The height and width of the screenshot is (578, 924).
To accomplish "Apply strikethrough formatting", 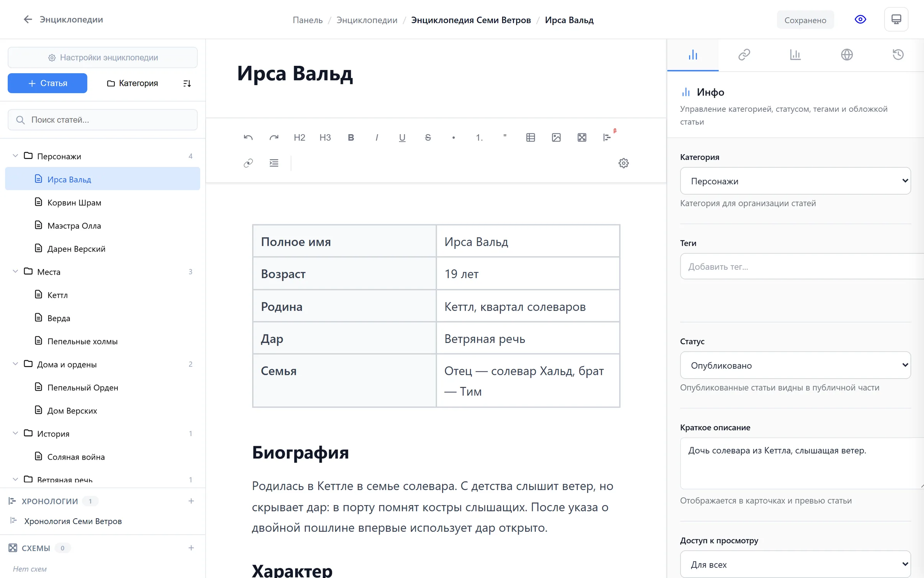I will [x=428, y=138].
